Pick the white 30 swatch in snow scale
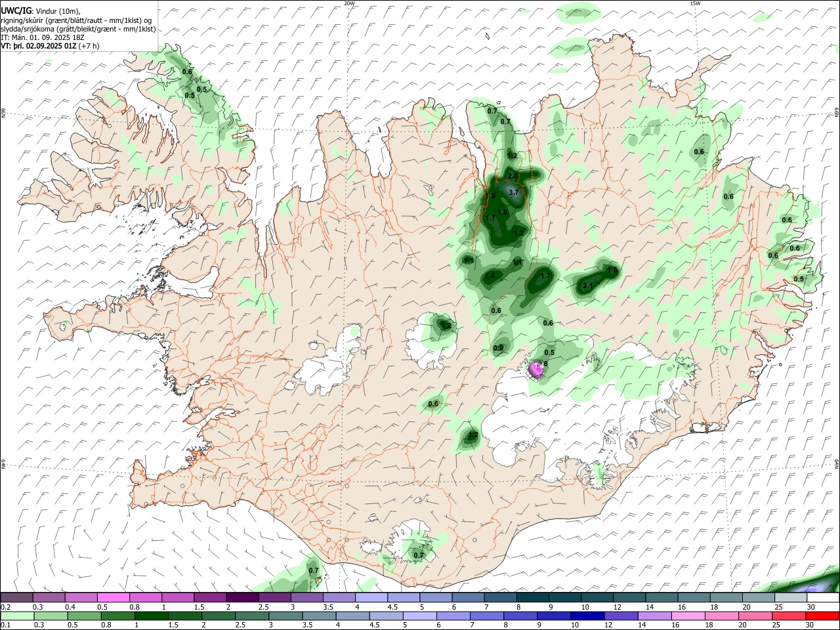This screenshot has width=840, height=630. (x=823, y=598)
